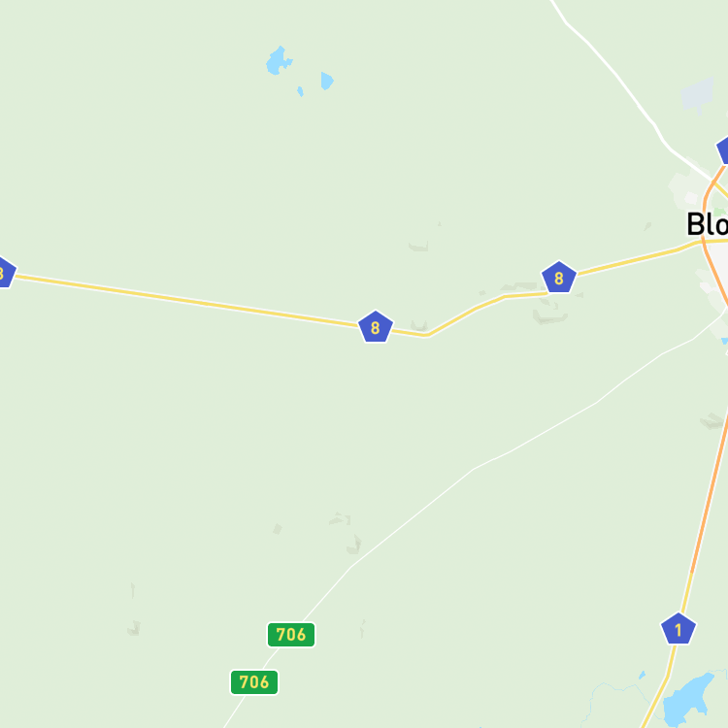The height and width of the screenshot is (728, 728).
Task: Select the middle route 8 pentagon marker
Action: point(375,327)
